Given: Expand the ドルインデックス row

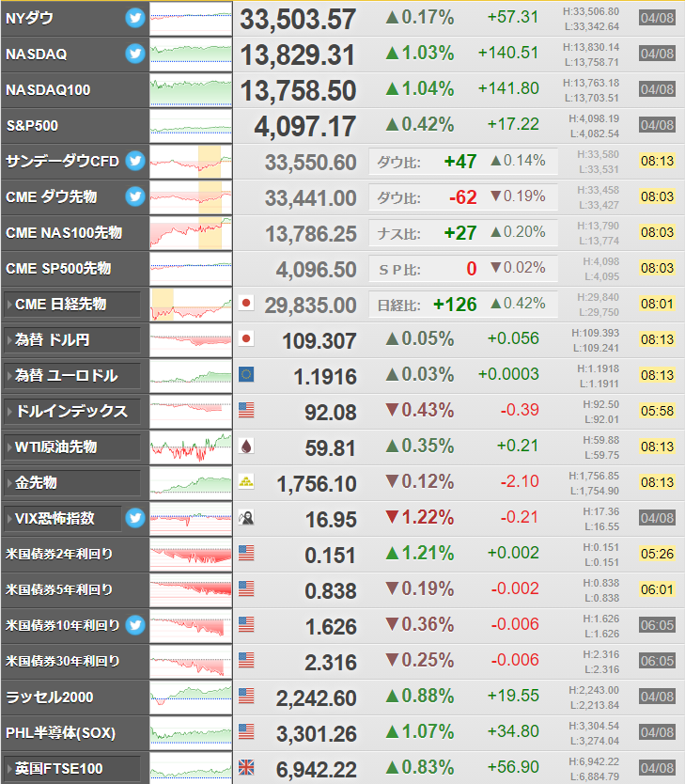Looking at the screenshot, I should tap(72, 411).
